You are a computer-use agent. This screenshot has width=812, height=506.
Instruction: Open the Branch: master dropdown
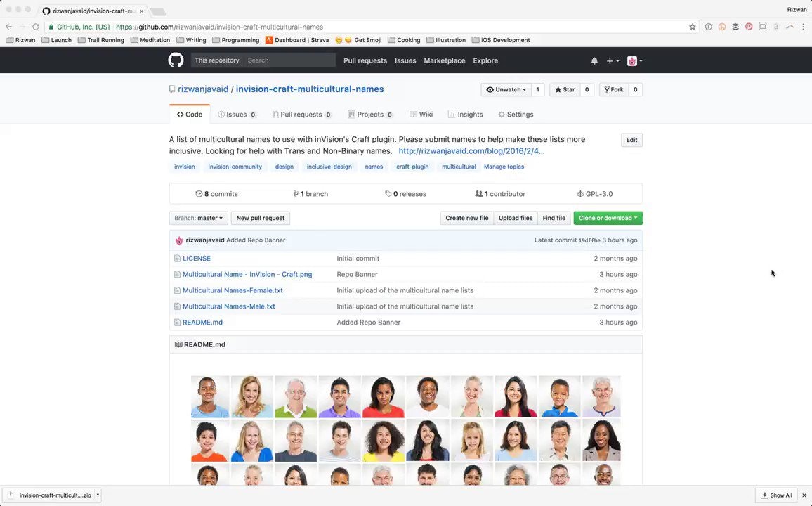pos(198,218)
